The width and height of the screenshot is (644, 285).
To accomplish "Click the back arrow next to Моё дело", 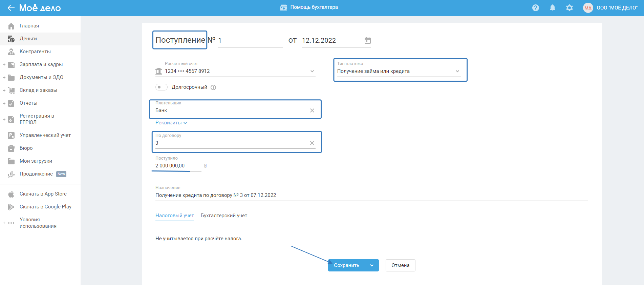I will (x=11, y=8).
